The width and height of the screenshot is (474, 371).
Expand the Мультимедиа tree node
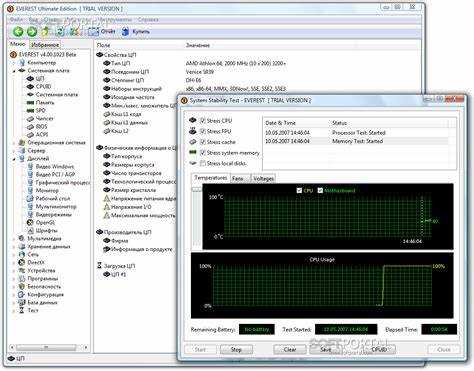[x=14, y=239]
